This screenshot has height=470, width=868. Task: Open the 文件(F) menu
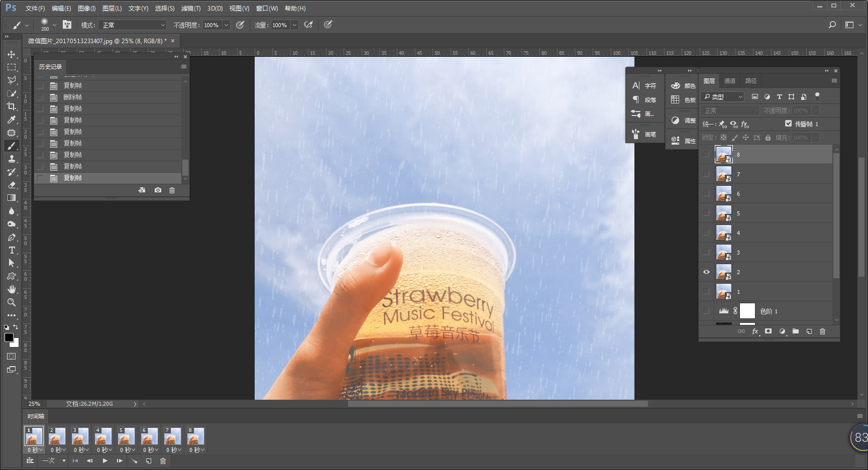(35, 9)
